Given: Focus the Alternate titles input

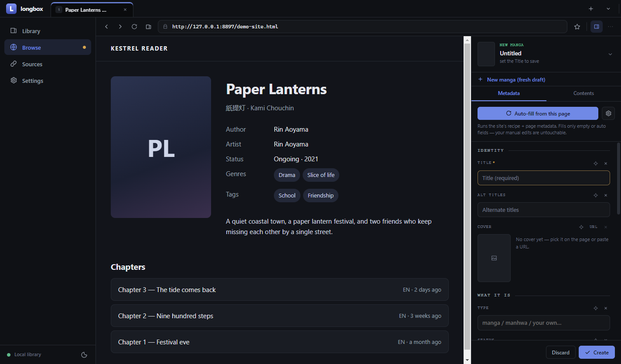Looking at the screenshot, I should tap(544, 210).
